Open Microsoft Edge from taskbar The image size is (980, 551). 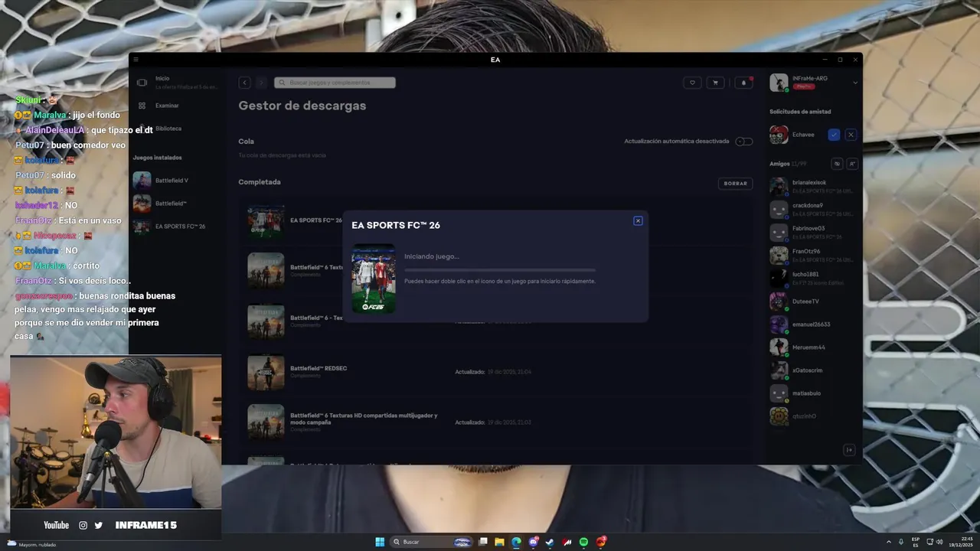point(516,542)
